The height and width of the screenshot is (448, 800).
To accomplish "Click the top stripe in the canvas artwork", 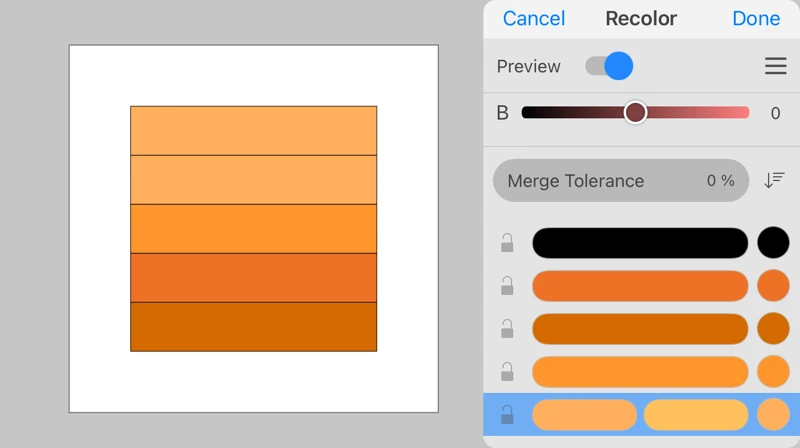I will 253,130.
